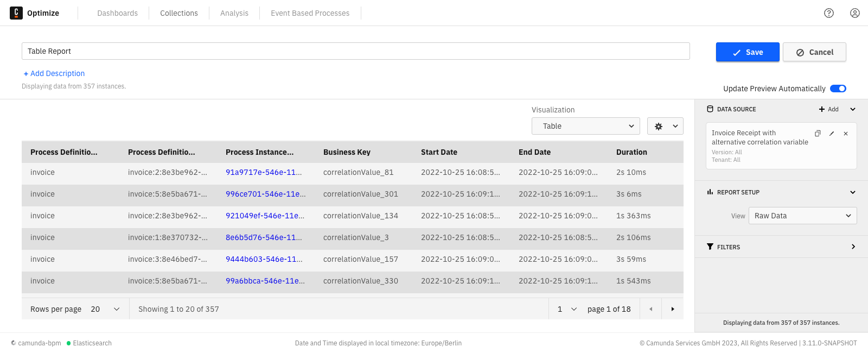Click the Data Source database icon
The image size is (868, 353).
point(710,109)
